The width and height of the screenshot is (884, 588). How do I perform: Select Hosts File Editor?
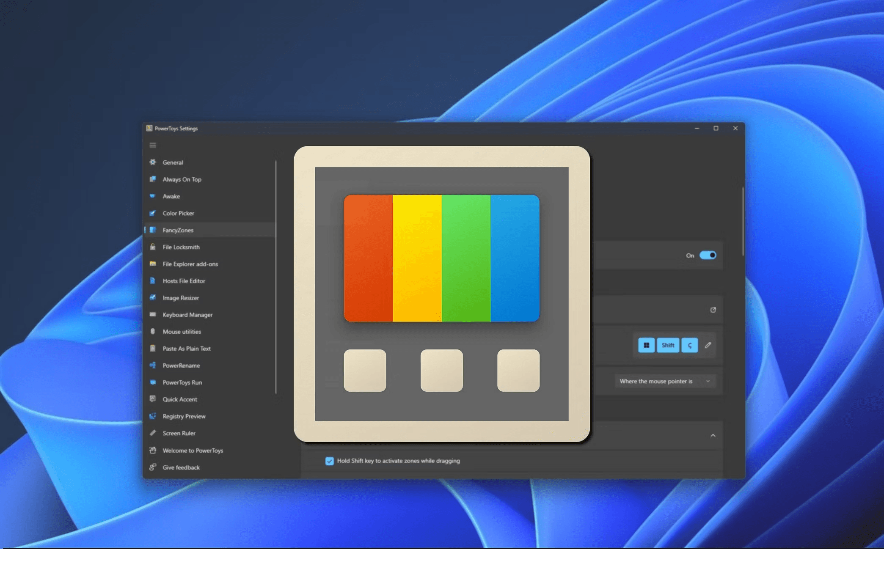point(210,280)
